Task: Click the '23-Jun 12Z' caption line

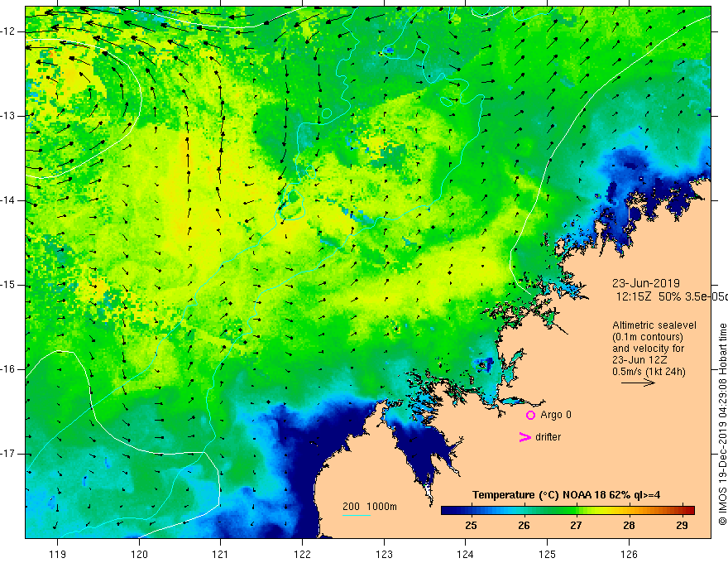Action: point(642,360)
